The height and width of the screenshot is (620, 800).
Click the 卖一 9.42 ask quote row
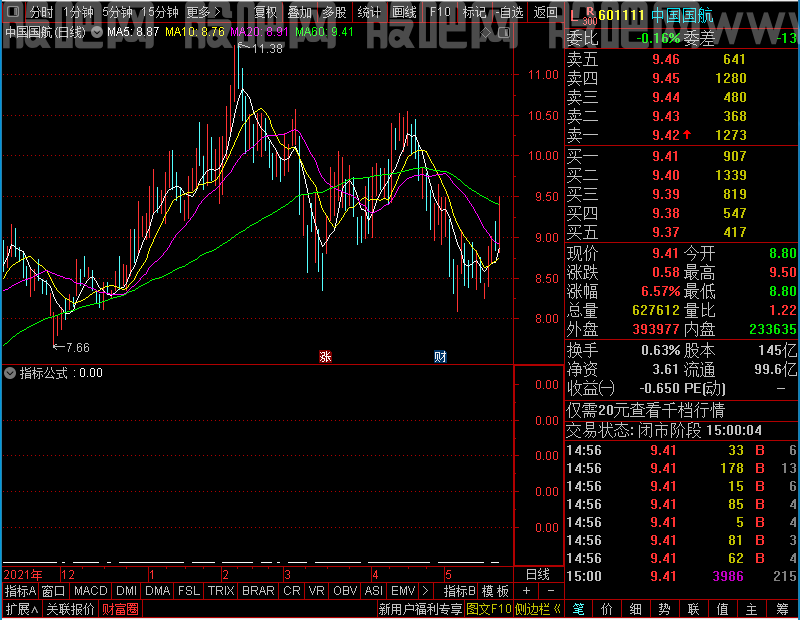pyautogui.click(x=682, y=135)
